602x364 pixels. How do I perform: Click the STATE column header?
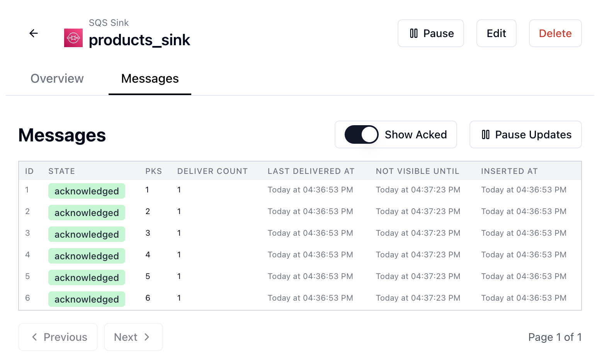(61, 171)
